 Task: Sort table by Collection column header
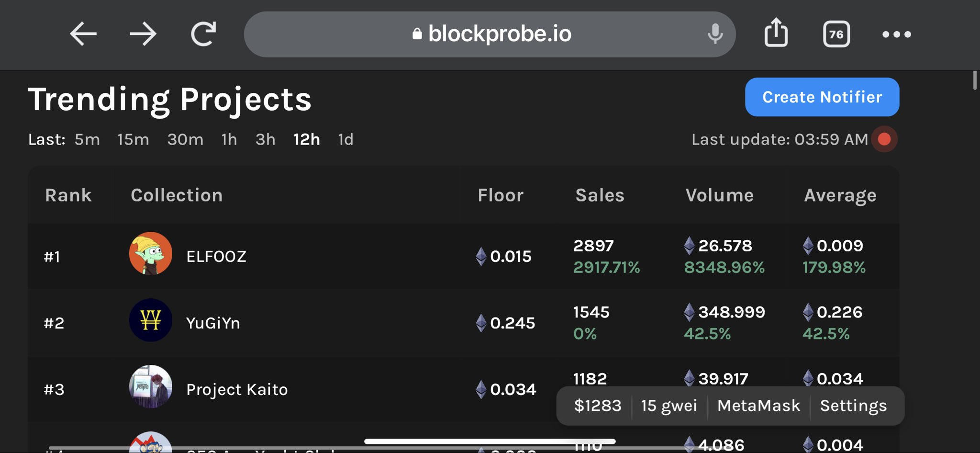(x=177, y=195)
